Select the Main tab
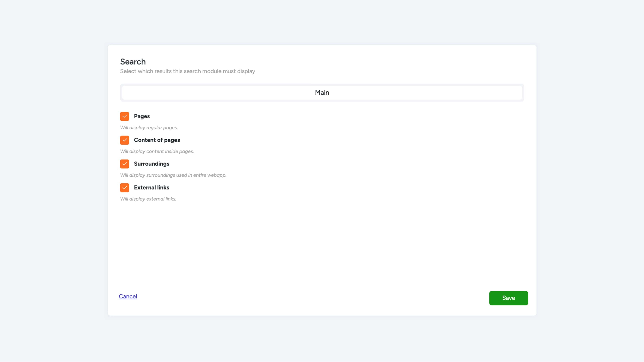644x362 pixels. click(322, 93)
